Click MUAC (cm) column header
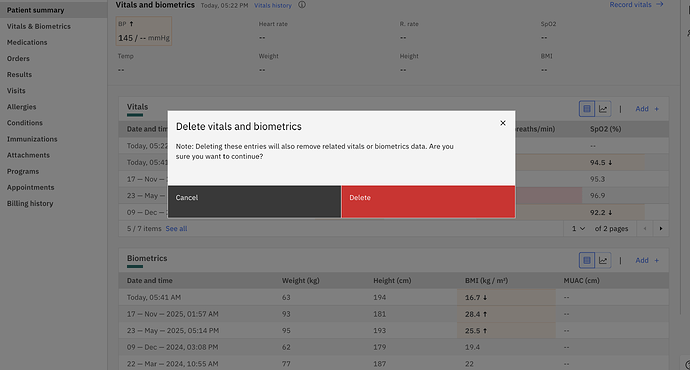Viewport: 690px width, 370px height. (x=581, y=281)
